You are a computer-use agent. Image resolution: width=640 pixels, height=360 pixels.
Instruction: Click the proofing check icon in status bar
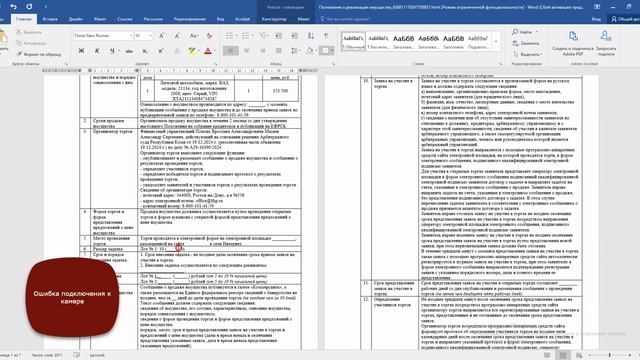pos(77,355)
